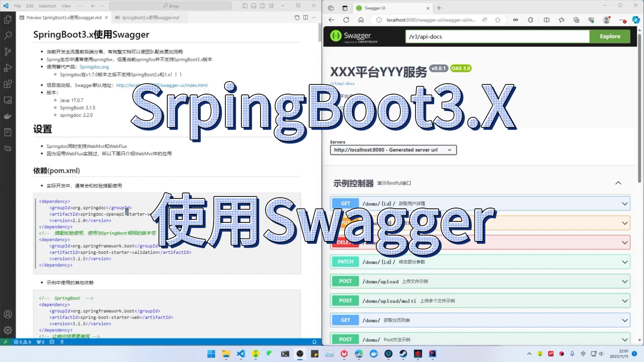This screenshot has width=644, height=362.
Task: Open the Selection menu
Action: click(47, 6)
